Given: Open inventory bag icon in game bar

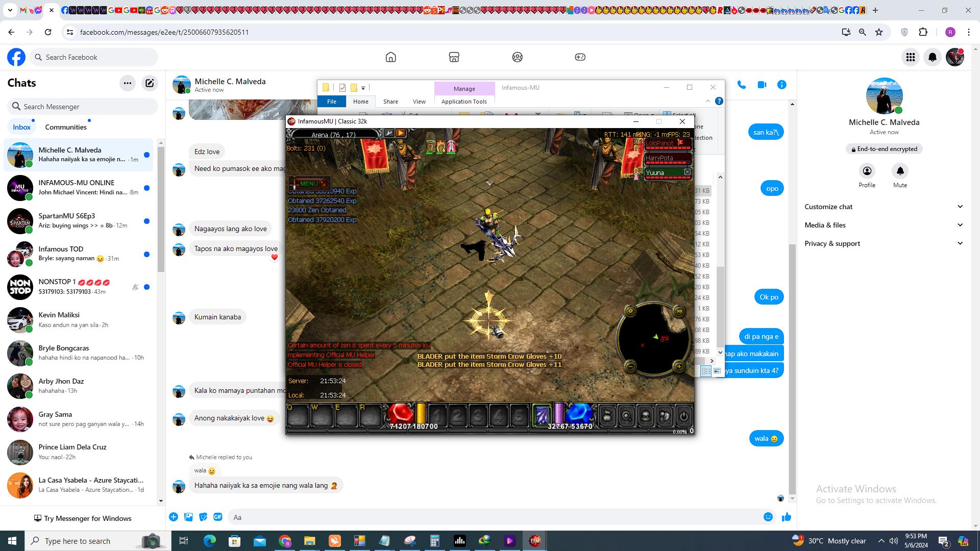Looking at the screenshot, I should click(x=607, y=416).
